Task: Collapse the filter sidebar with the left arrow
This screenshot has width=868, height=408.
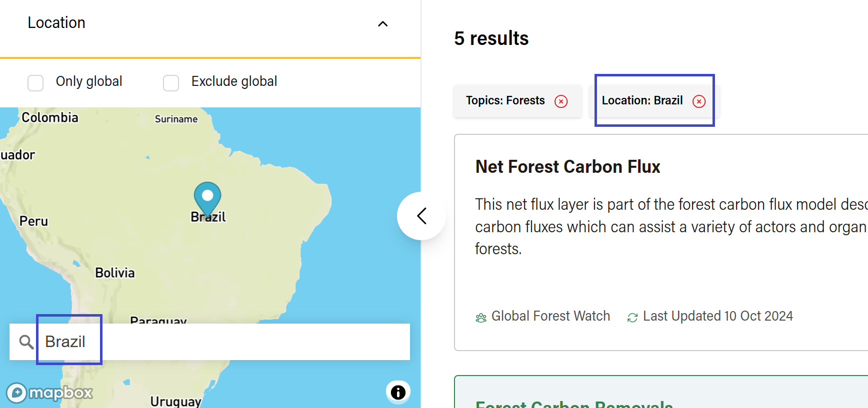Action: 421,216
